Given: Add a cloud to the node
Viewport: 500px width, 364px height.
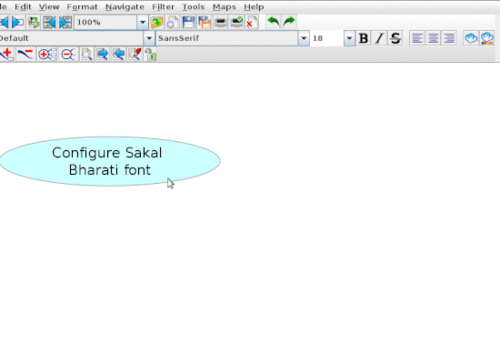Looking at the screenshot, I should [x=471, y=38].
